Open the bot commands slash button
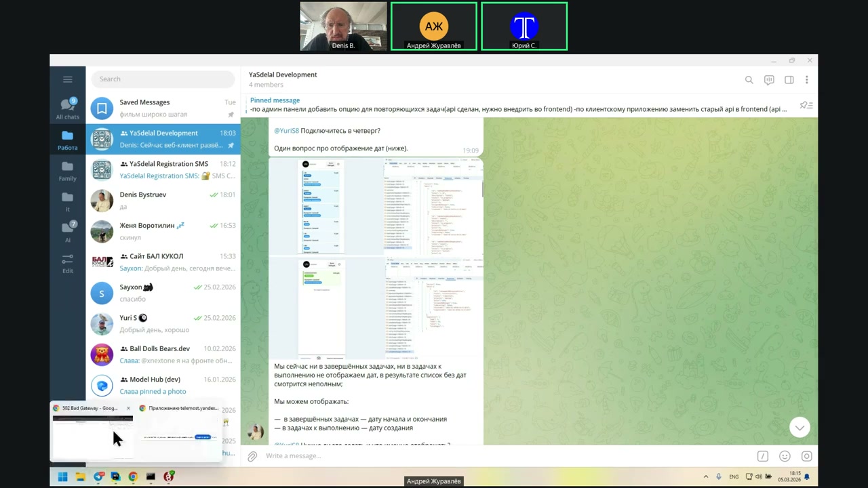Screen dimensions: 868x488 [763, 456]
